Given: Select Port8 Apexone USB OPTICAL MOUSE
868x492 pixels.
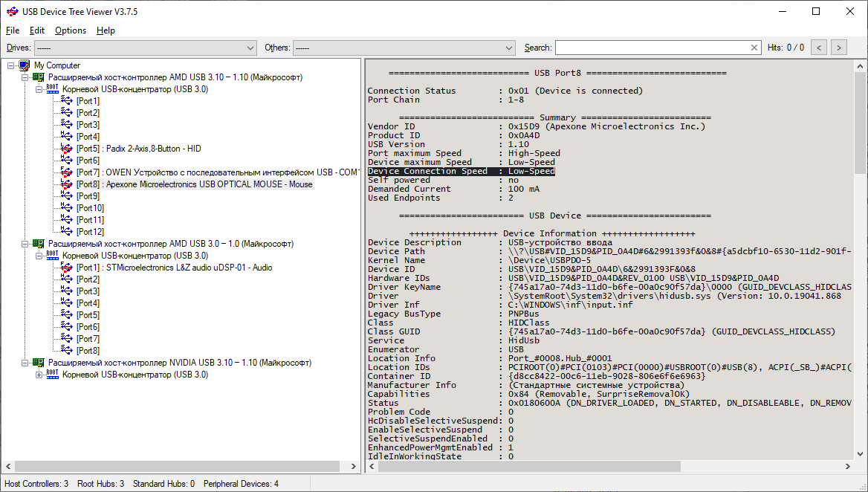Looking at the screenshot, I should pyautogui.click(x=194, y=184).
